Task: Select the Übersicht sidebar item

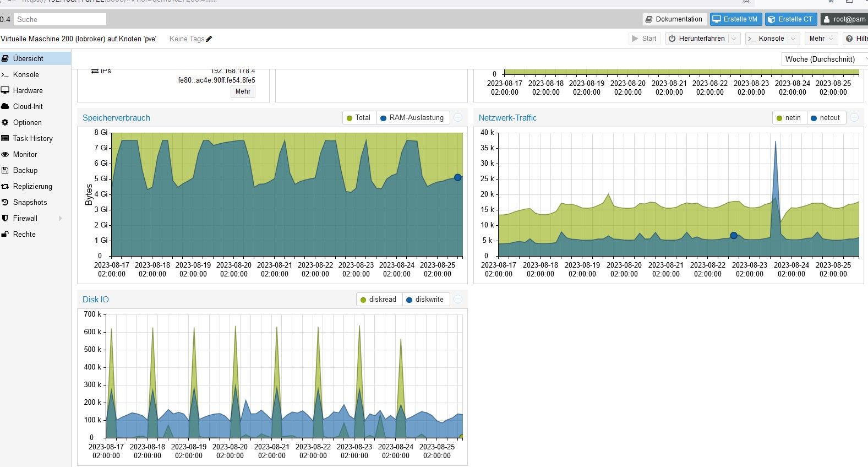Action: 28,59
